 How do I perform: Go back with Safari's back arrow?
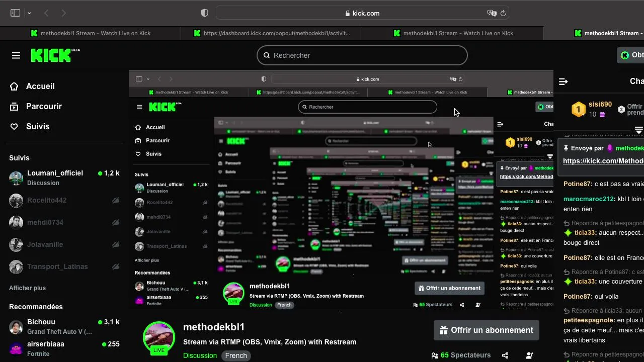[x=46, y=13]
